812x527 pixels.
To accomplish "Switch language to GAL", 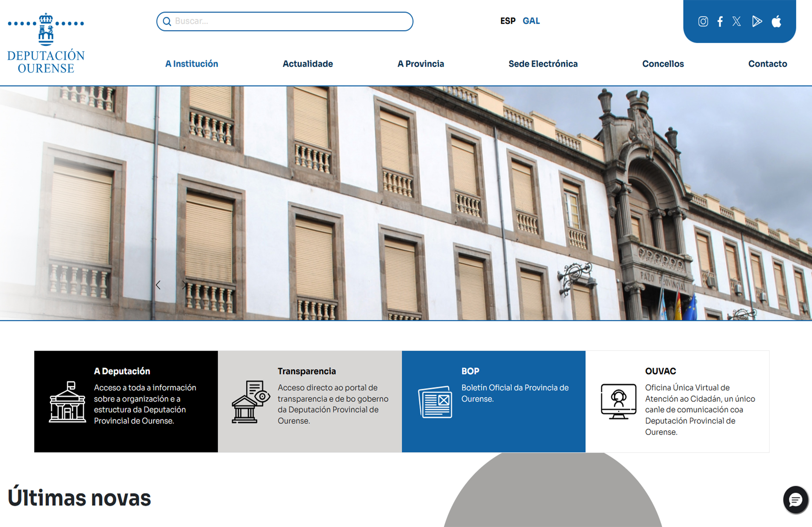I will [531, 21].
